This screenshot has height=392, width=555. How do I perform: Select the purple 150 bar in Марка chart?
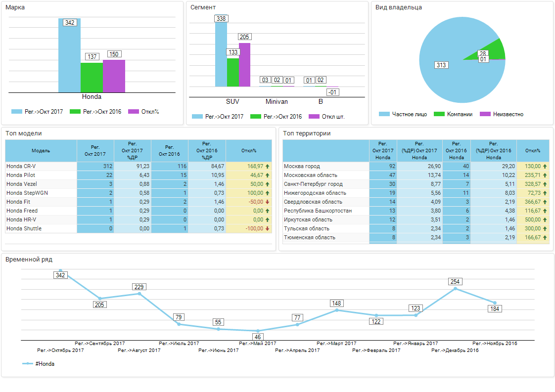click(x=114, y=77)
